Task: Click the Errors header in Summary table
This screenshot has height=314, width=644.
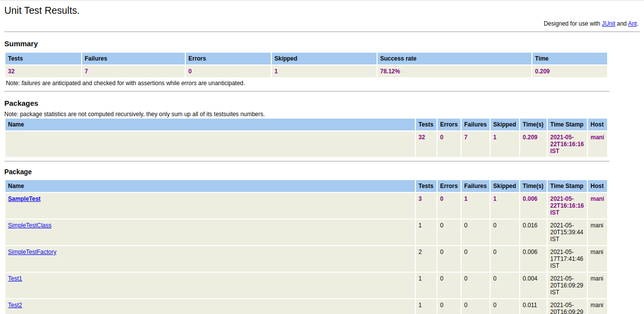Action: [197, 58]
